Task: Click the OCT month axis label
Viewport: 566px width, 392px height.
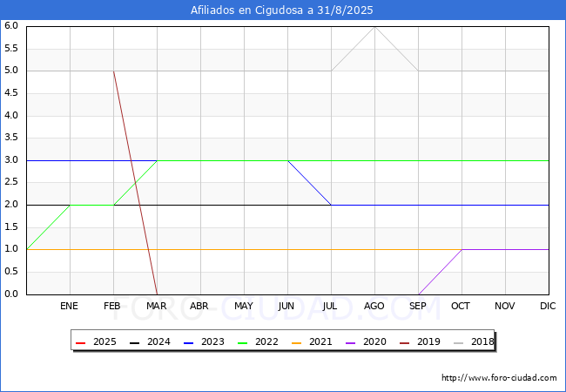Action: point(461,306)
